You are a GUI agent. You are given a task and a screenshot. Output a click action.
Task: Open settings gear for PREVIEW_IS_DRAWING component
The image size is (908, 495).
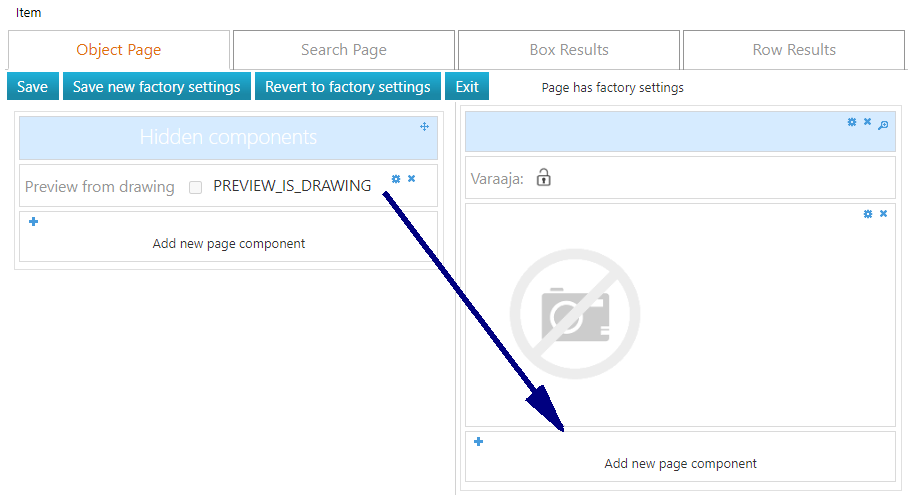(396, 179)
